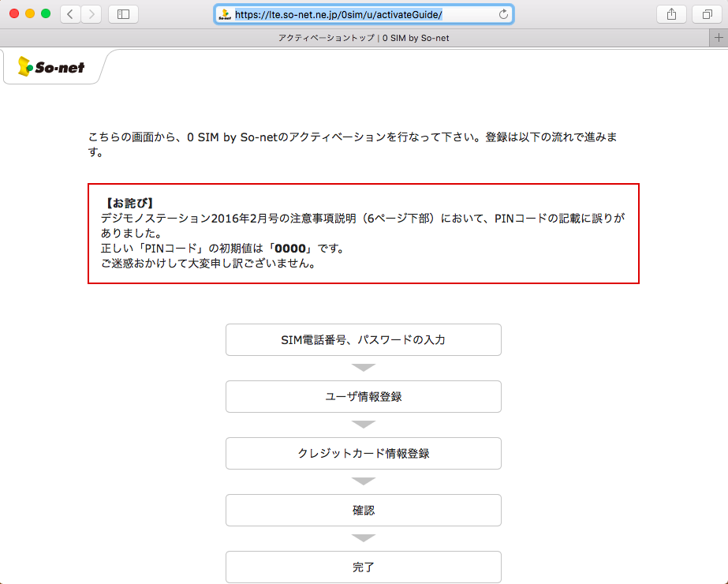Toggle the Safari sidebar button
The height and width of the screenshot is (584, 728).
(123, 14)
